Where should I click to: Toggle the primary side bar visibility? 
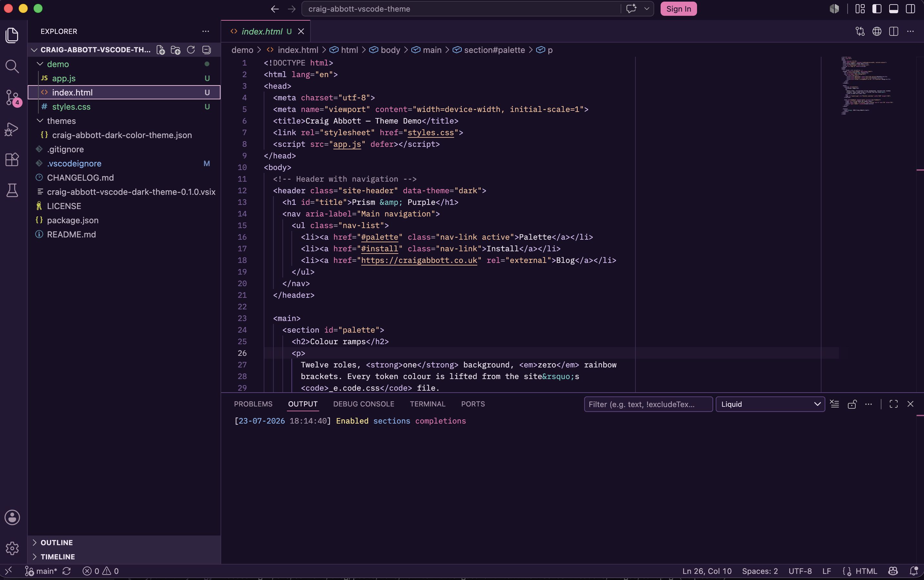tap(877, 9)
